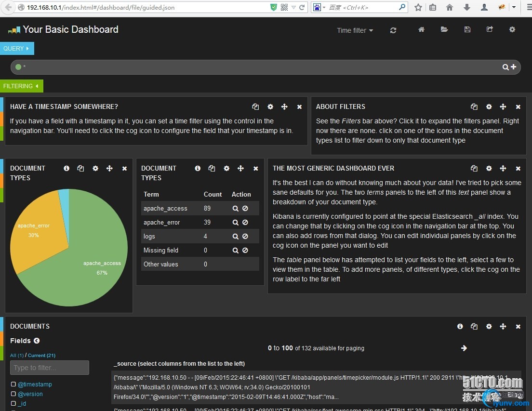
Task: Select the Current (21) fields link
Action: point(41,356)
